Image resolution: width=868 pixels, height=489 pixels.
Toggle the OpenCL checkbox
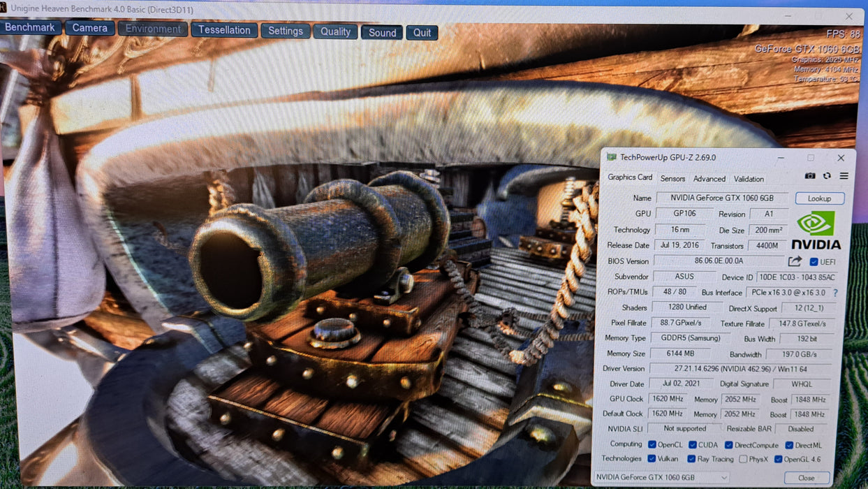pyautogui.click(x=652, y=444)
